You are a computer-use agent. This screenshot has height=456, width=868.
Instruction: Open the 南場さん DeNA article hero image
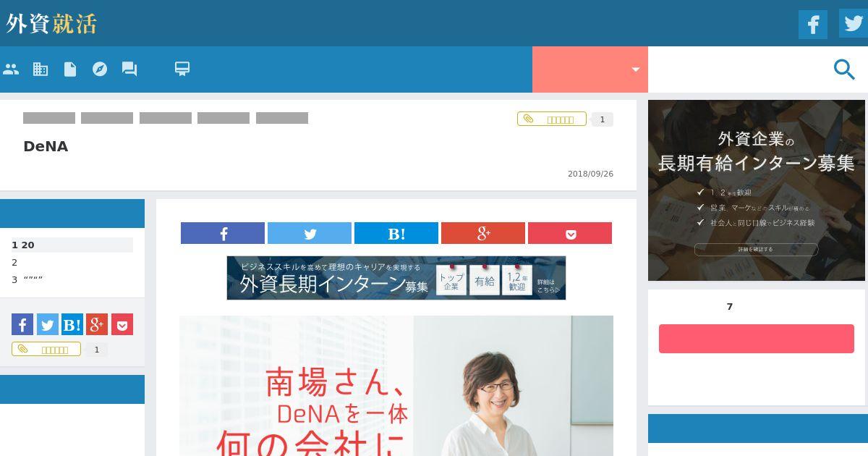[396, 386]
